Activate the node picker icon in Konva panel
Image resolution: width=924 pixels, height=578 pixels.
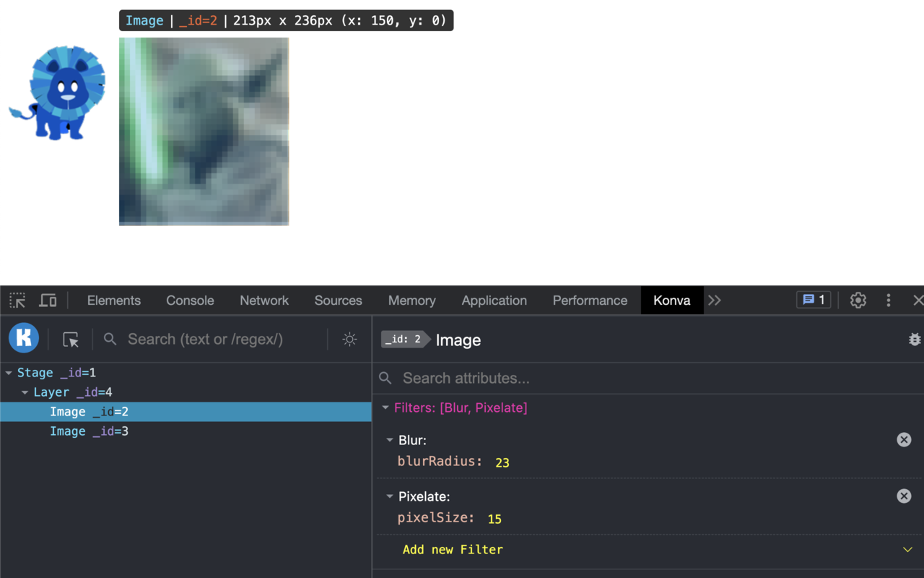[70, 338]
